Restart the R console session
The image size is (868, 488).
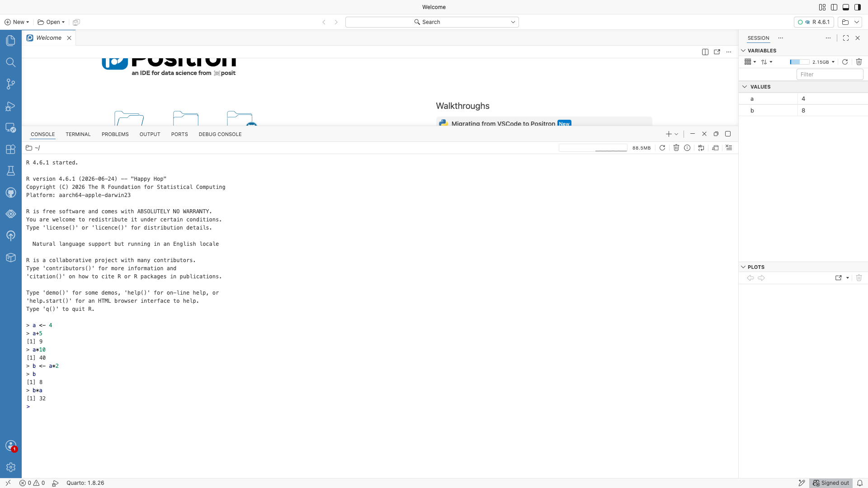tap(662, 148)
